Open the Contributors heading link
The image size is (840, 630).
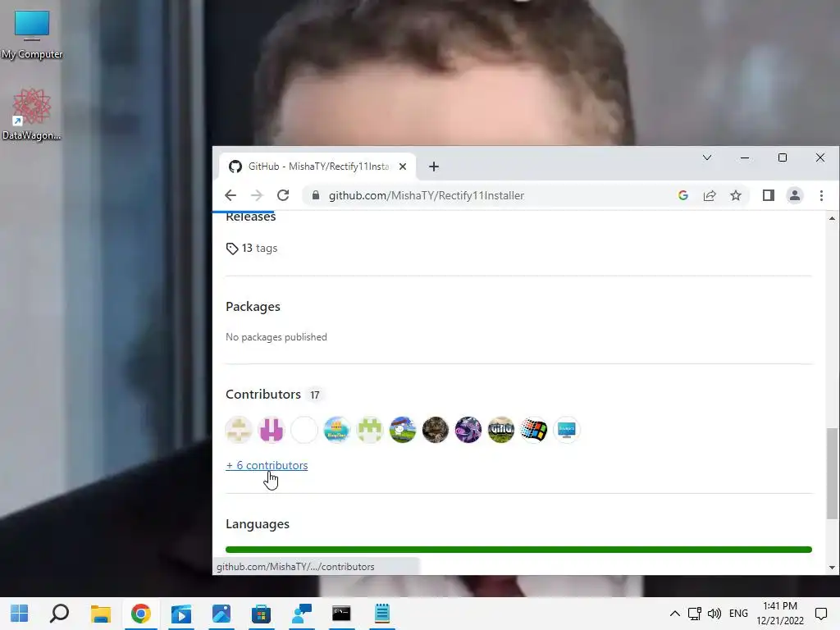pos(263,395)
